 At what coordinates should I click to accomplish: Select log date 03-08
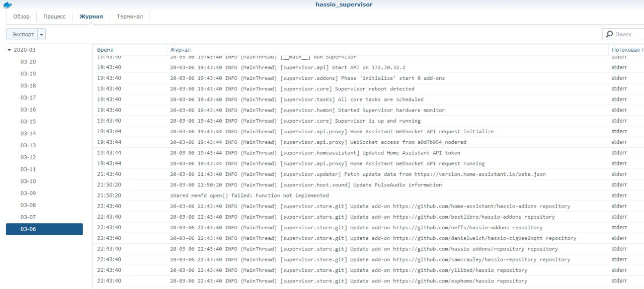28,205
